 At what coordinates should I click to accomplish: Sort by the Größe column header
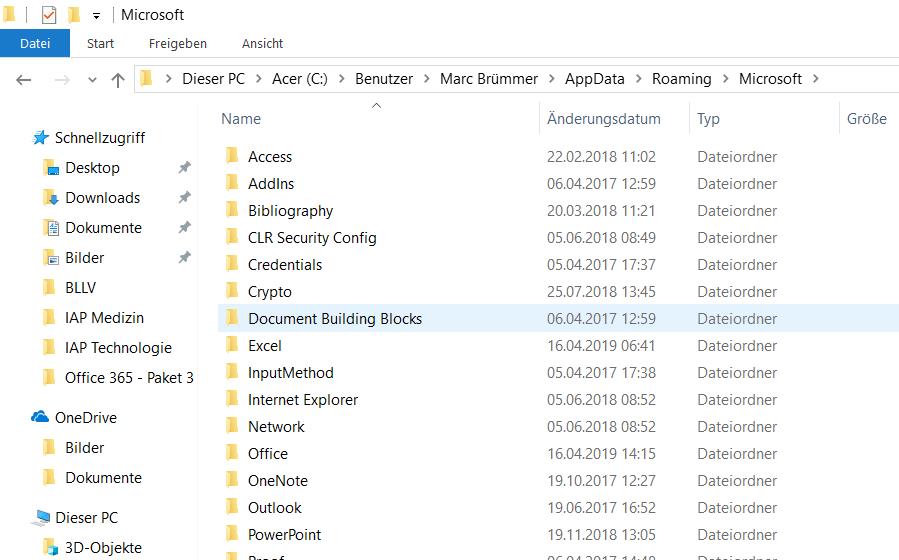[x=869, y=119]
